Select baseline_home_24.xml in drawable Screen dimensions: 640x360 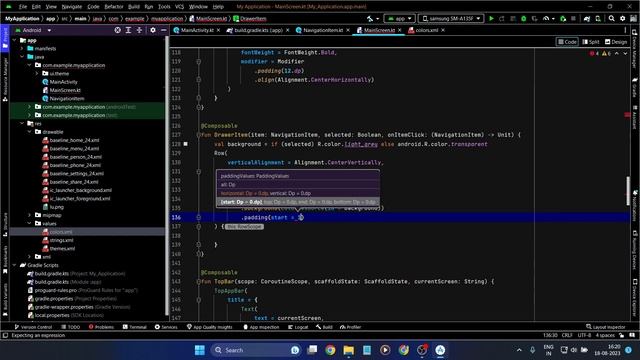pyautogui.click(x=71, y=140)
